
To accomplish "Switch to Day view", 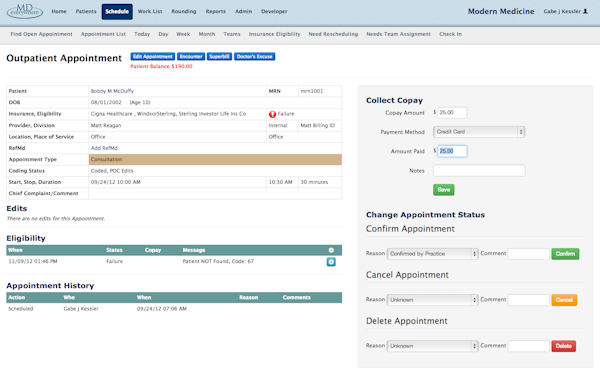I will 163,34.
